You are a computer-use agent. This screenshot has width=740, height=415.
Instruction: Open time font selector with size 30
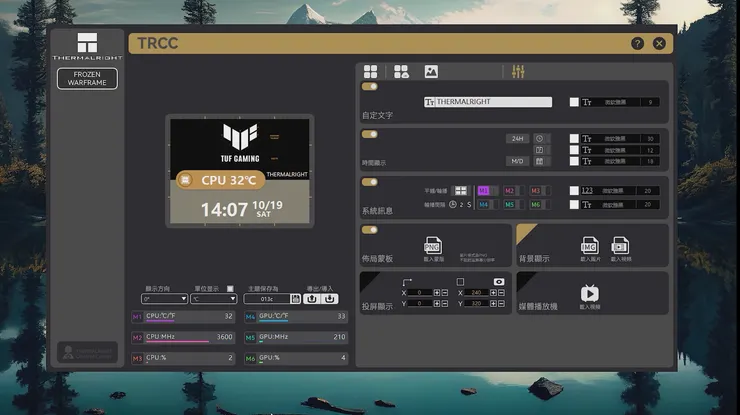pos(620,138)
